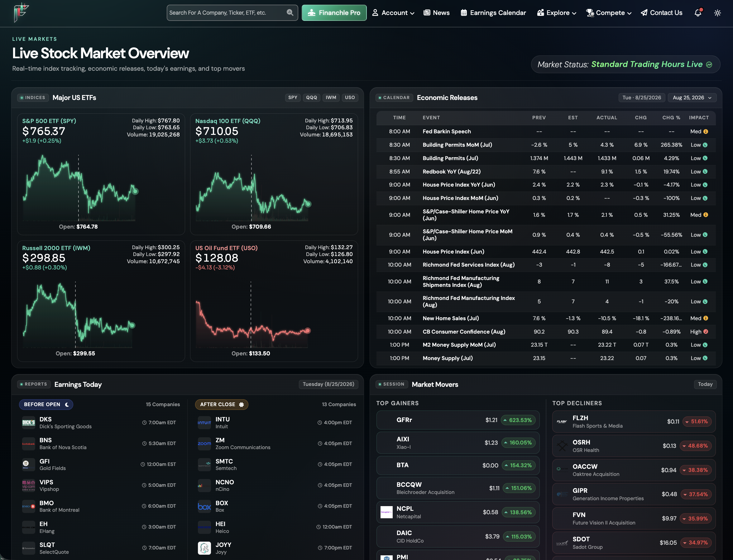Select the USO tab in Major US ETFs
The width and height of the screenshot is (733, 560).
coord(350,98)
